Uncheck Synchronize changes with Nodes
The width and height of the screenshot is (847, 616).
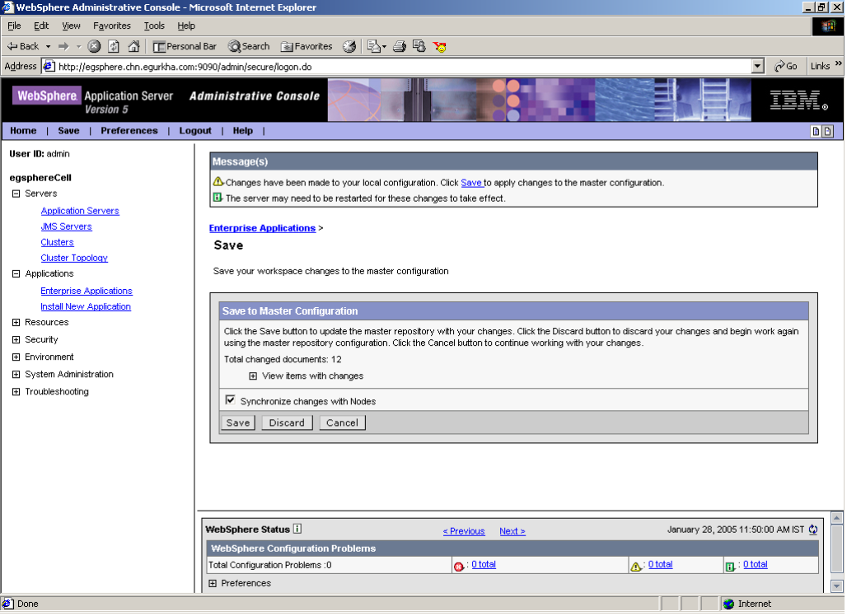[x=230, y=400]
